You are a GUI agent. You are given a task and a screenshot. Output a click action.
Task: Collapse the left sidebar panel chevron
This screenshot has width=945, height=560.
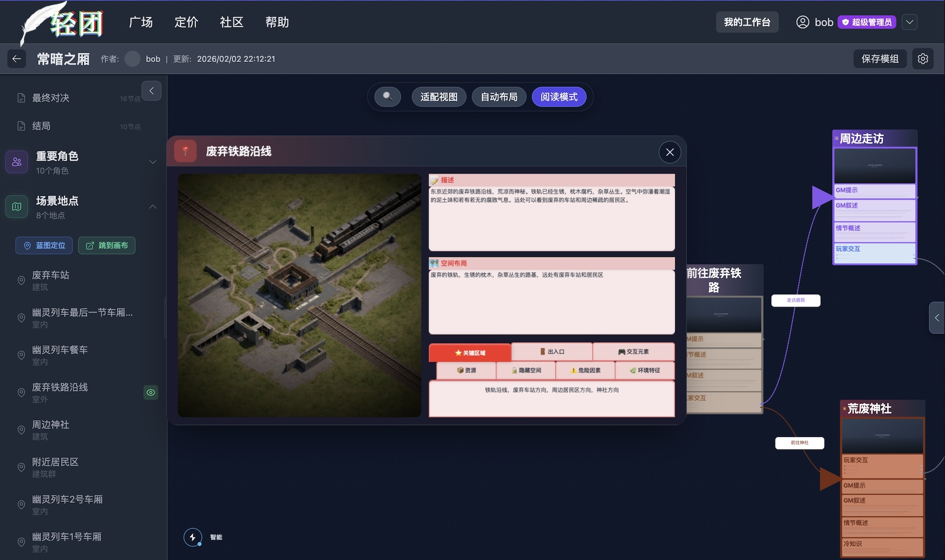[151, 91]
